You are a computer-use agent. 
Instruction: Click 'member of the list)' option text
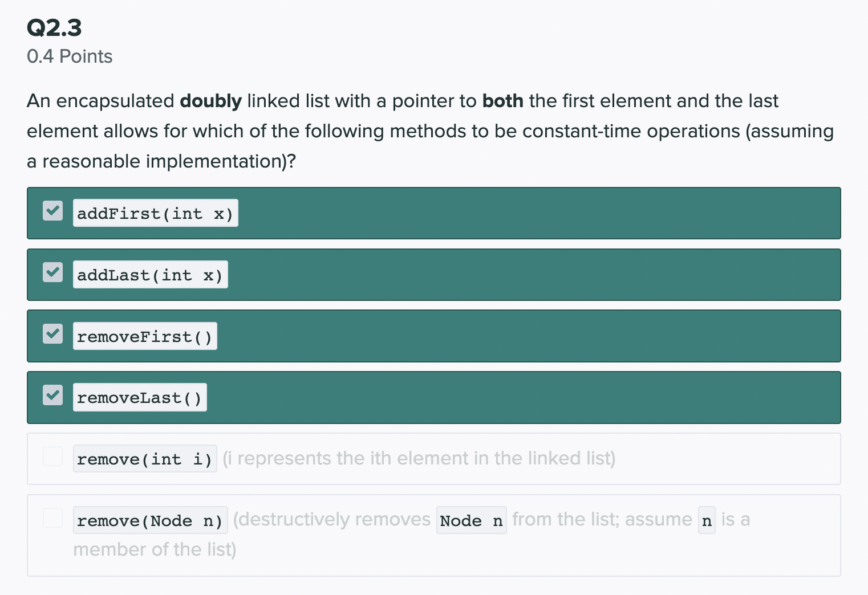pyautogui.click(x=155, y=549)
